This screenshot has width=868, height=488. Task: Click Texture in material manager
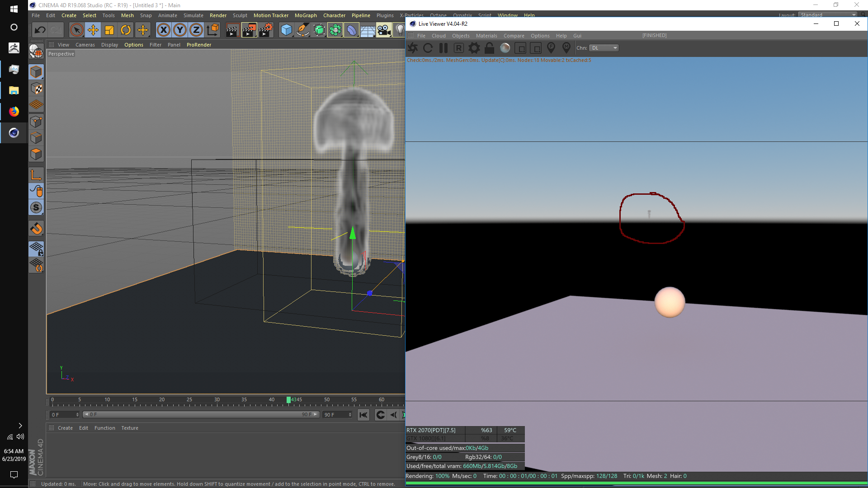(130, 428)
